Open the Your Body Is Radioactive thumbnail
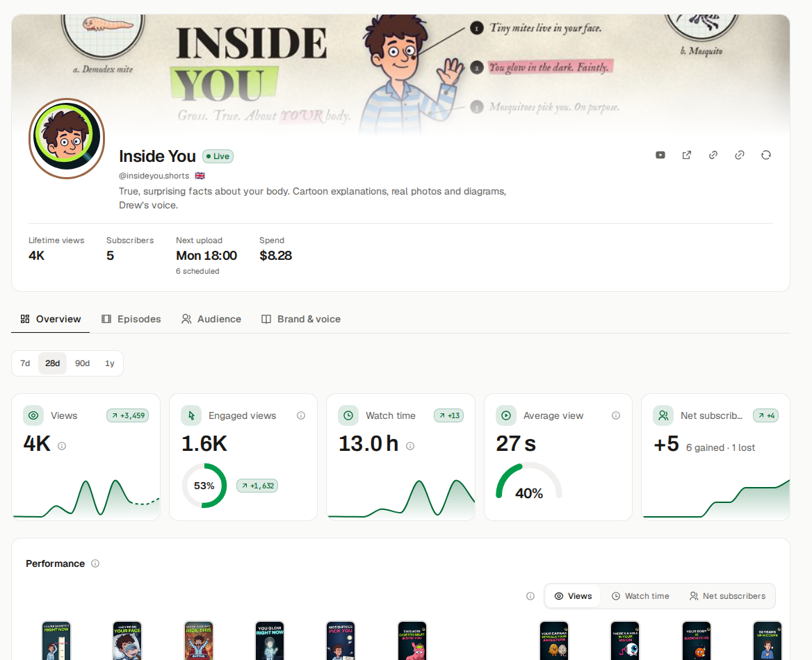Viewport: 812px width, 660px height. [697, 641]
